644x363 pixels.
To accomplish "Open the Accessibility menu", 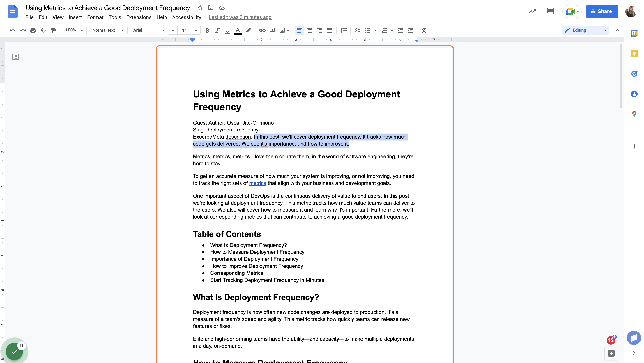I will (187, 17).
